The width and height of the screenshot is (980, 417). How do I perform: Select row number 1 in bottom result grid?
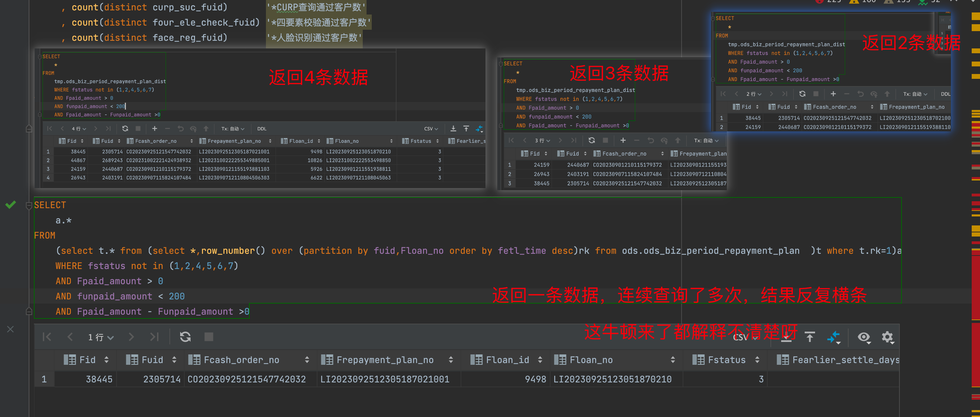click(44, 379)
